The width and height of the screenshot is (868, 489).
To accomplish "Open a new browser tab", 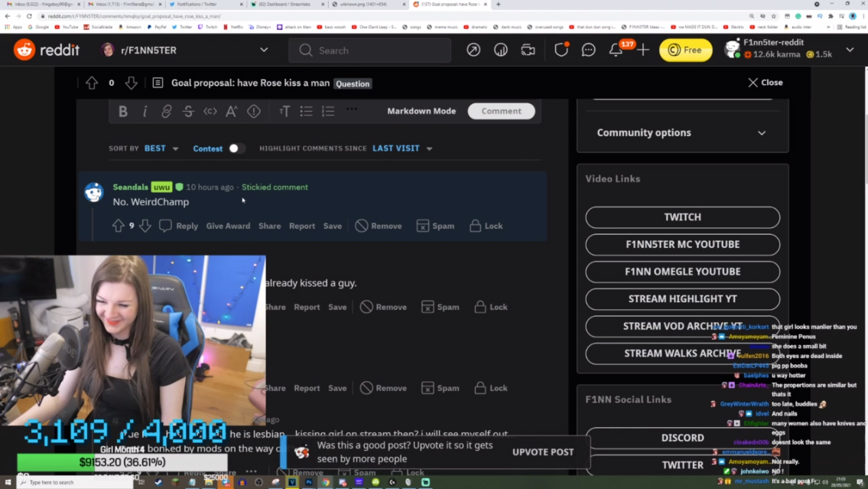I will coord(498,5).
